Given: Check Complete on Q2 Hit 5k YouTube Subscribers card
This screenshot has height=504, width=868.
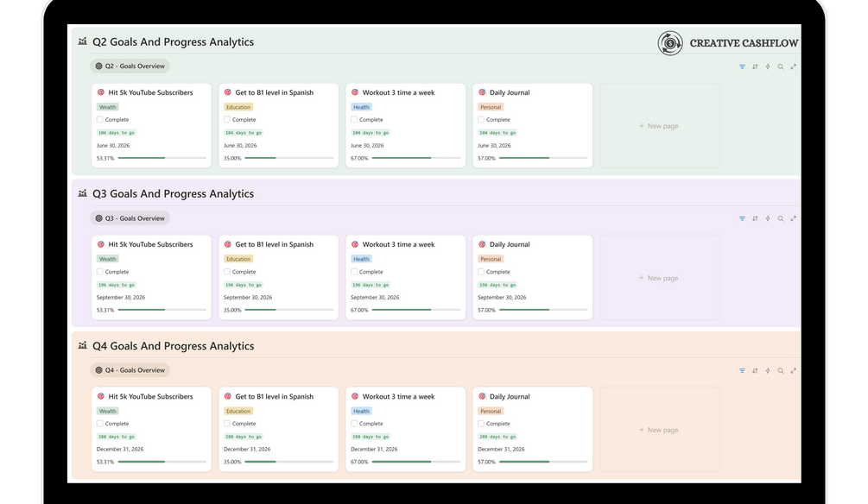Looking at the screenshot, I should tap(99, 119).
